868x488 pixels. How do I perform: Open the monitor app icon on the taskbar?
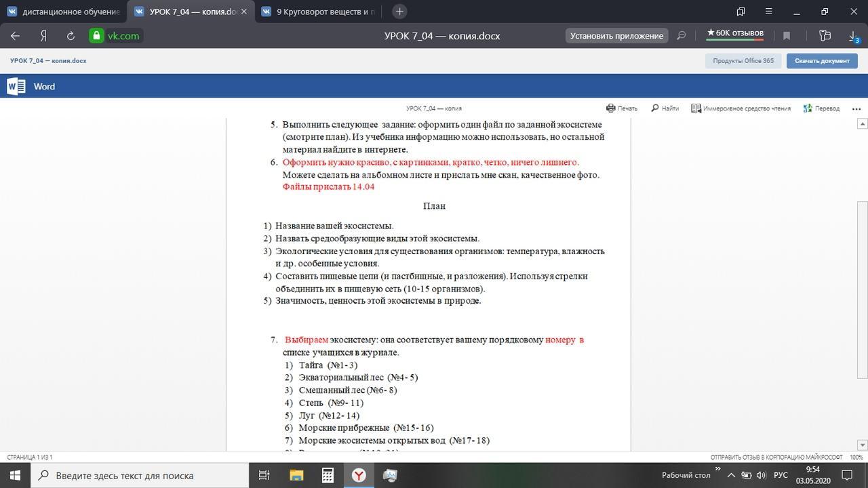click(390, 475)
